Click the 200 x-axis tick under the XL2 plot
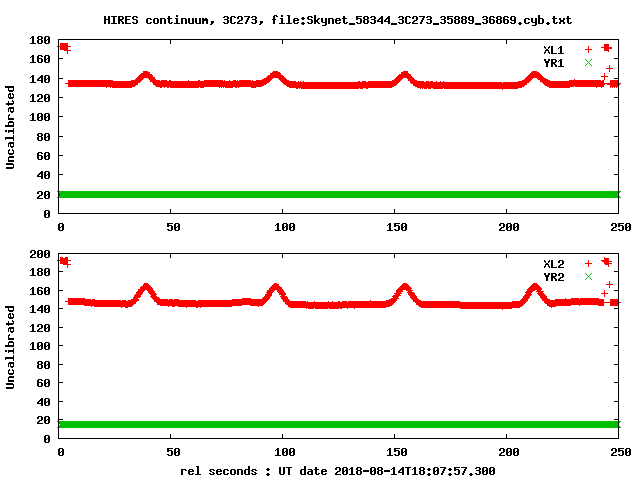This screenshot has height=480, width=640. click(509, 452)
